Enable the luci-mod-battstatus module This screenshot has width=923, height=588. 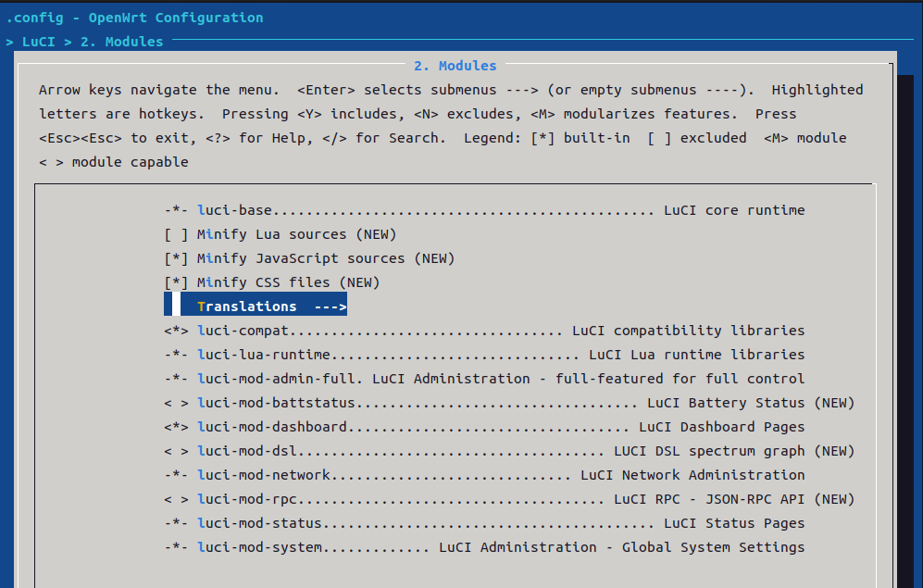(176, 403)
